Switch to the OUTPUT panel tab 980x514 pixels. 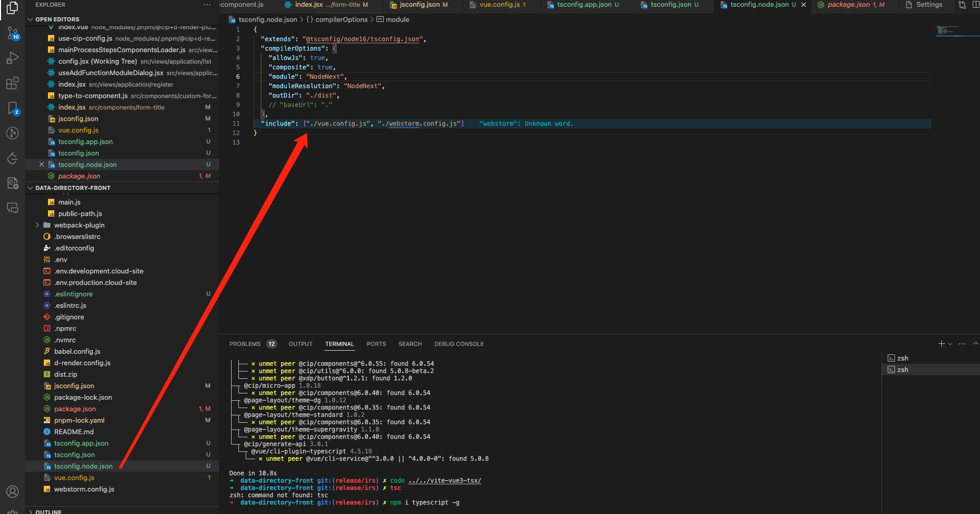(300, 344)
